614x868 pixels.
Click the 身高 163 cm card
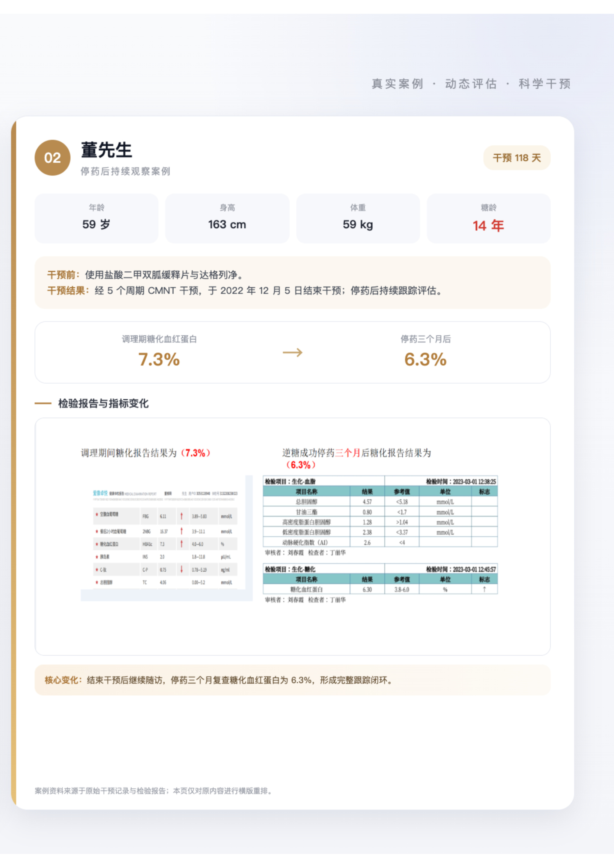click(x=227, y=218)
